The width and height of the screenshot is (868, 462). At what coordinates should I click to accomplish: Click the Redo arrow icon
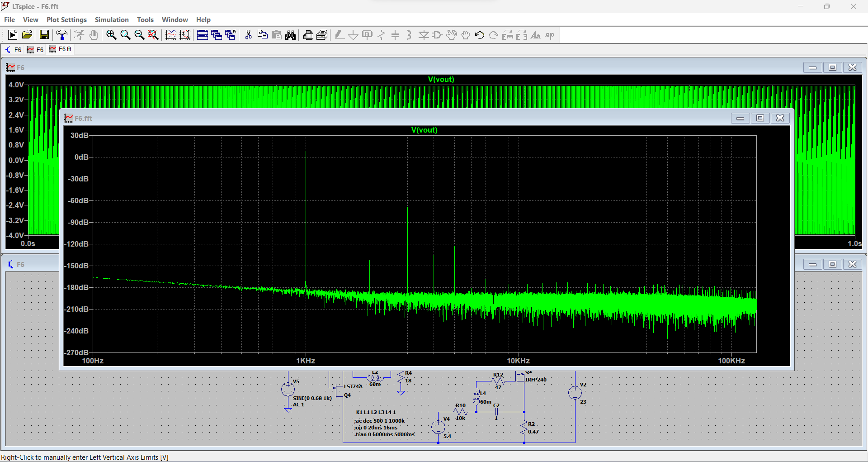point(494,35)
